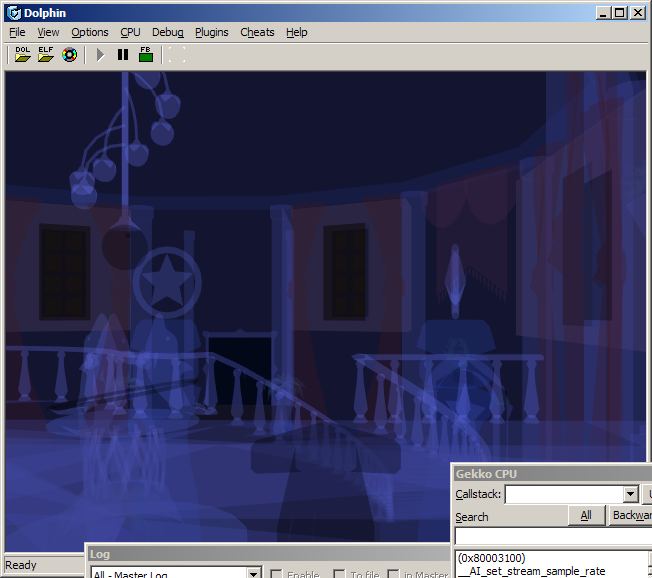Open the Plugins menu

[212, 32]
